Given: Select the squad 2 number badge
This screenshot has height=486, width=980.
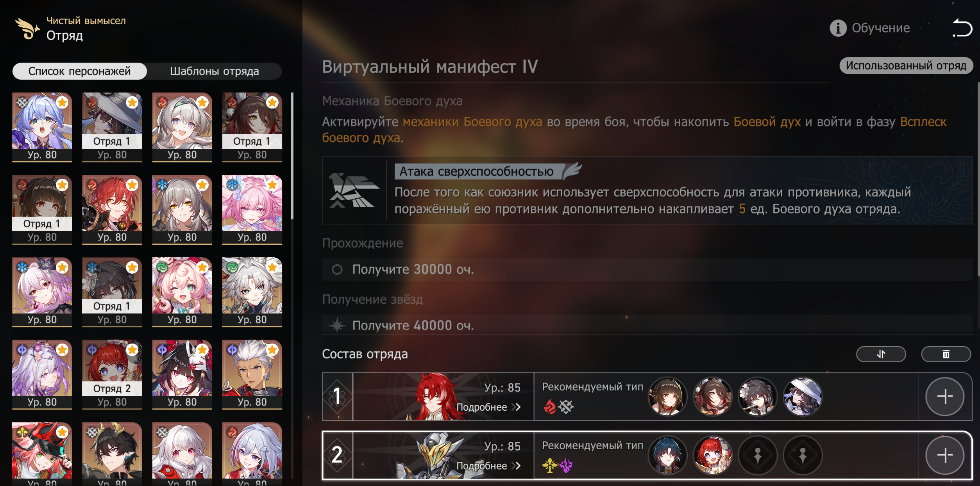Looking at the screenshot, I should click(x=337, y=455).
